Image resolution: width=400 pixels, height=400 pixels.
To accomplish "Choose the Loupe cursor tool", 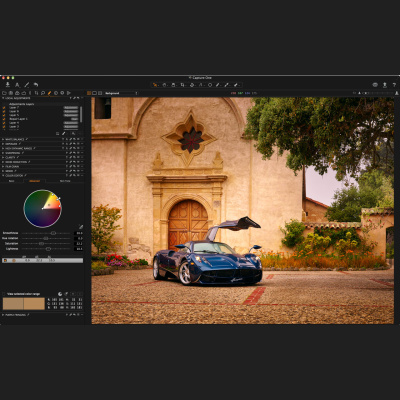I will point(173,85).
